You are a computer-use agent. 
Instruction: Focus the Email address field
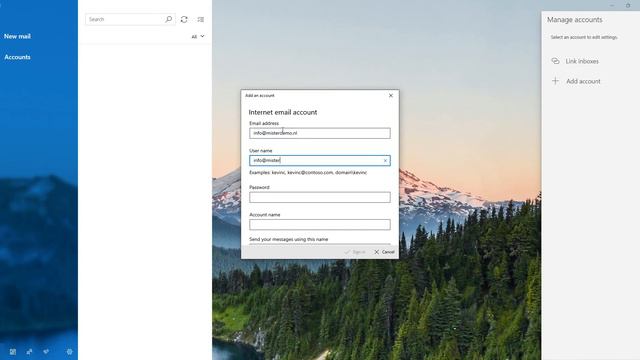[320, 133]
